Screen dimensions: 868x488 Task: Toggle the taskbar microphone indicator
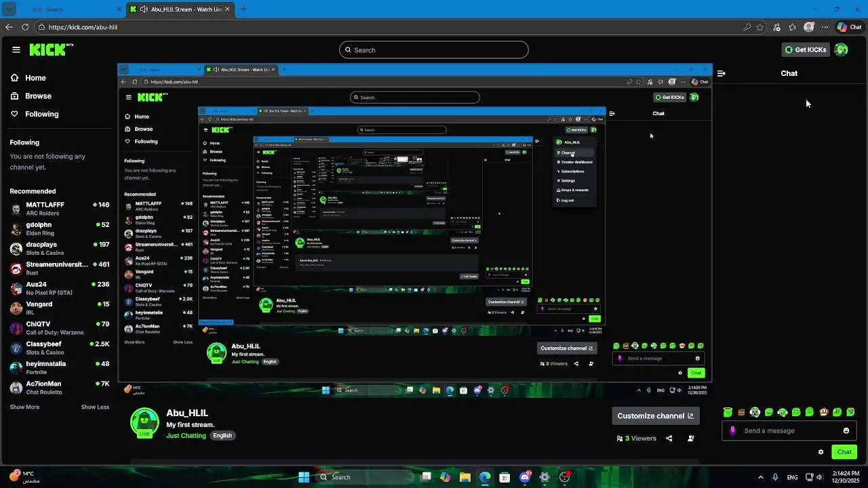click(775, 477)
